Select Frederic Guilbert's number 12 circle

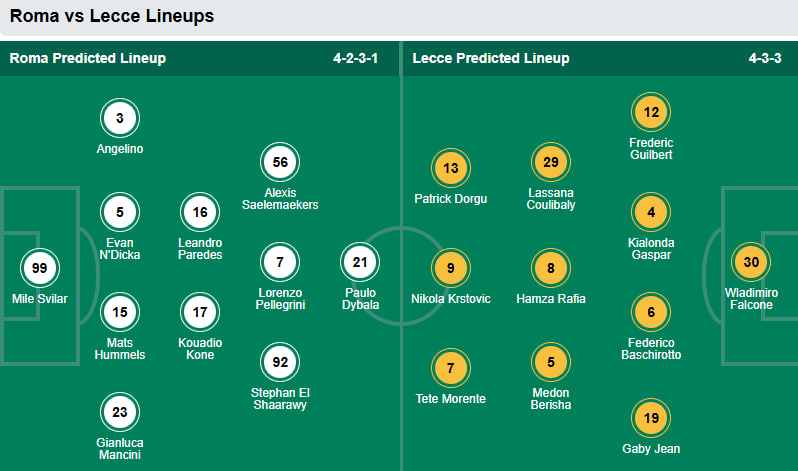(651, 112)
